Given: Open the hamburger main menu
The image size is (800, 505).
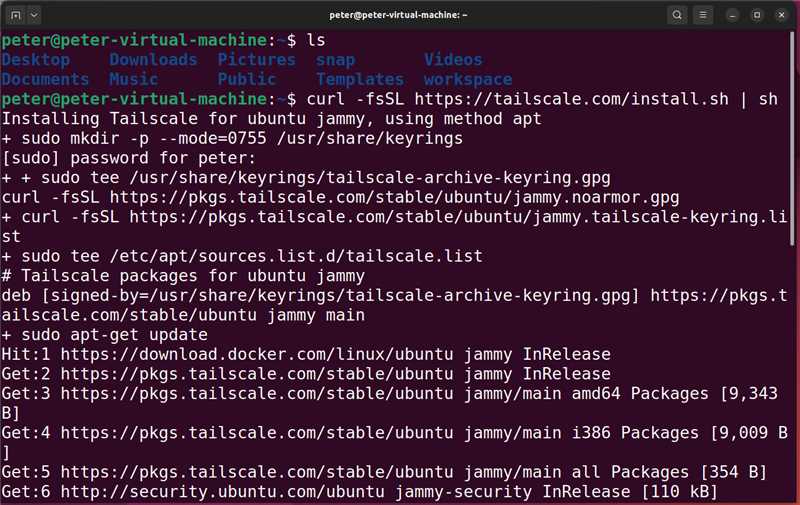Looking at the screenshot, I should (x=704, y=15).
